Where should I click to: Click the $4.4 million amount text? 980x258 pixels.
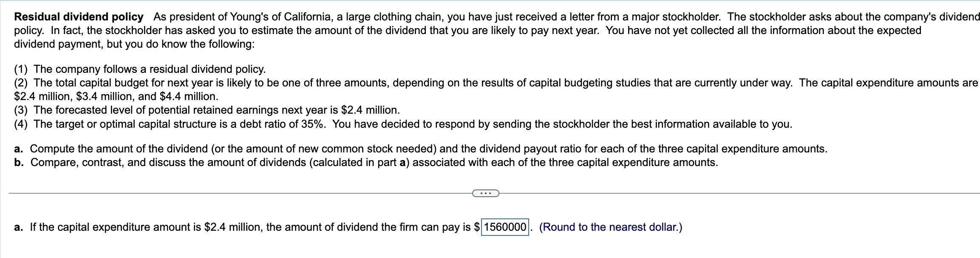[x=192, y=96]
